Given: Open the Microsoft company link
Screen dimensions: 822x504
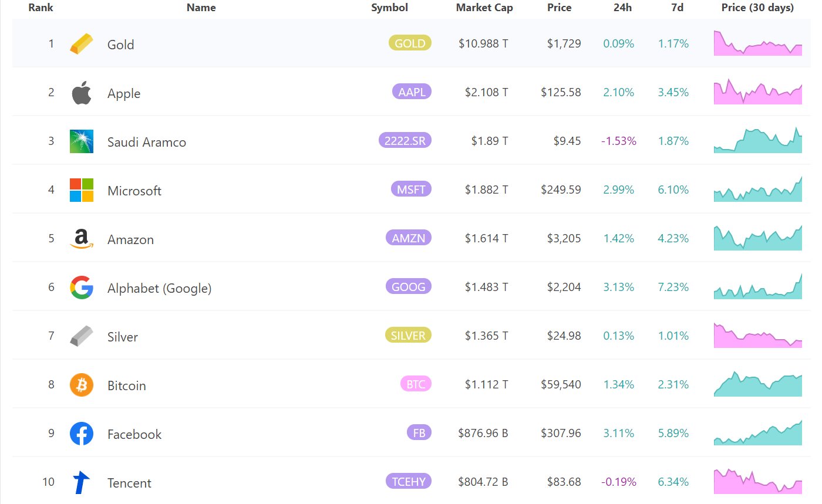Looking at the screenshot, I should (134, 191).
